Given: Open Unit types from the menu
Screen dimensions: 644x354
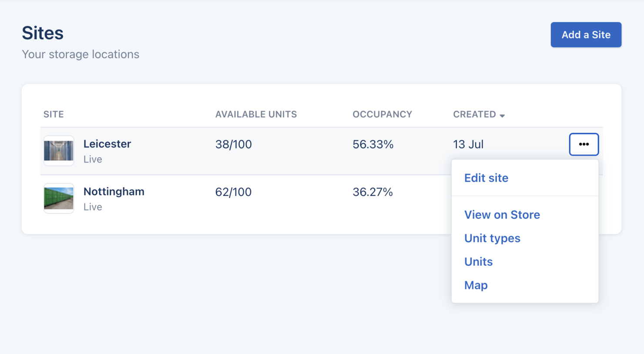Looking at the screenshot, I should coord(492,238).
